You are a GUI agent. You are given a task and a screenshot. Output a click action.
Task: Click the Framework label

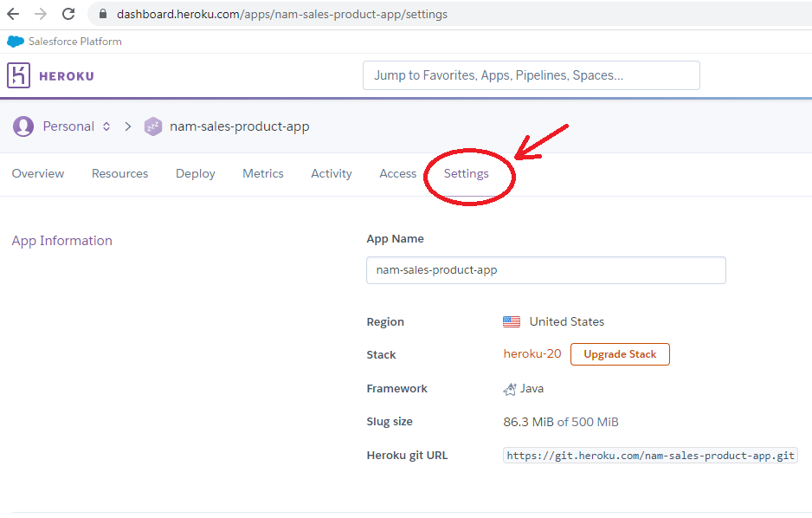pos(397,388)
